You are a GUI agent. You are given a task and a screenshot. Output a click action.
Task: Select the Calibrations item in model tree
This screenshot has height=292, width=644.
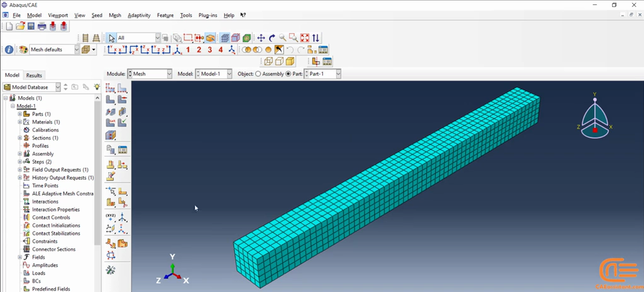(45, 130)
